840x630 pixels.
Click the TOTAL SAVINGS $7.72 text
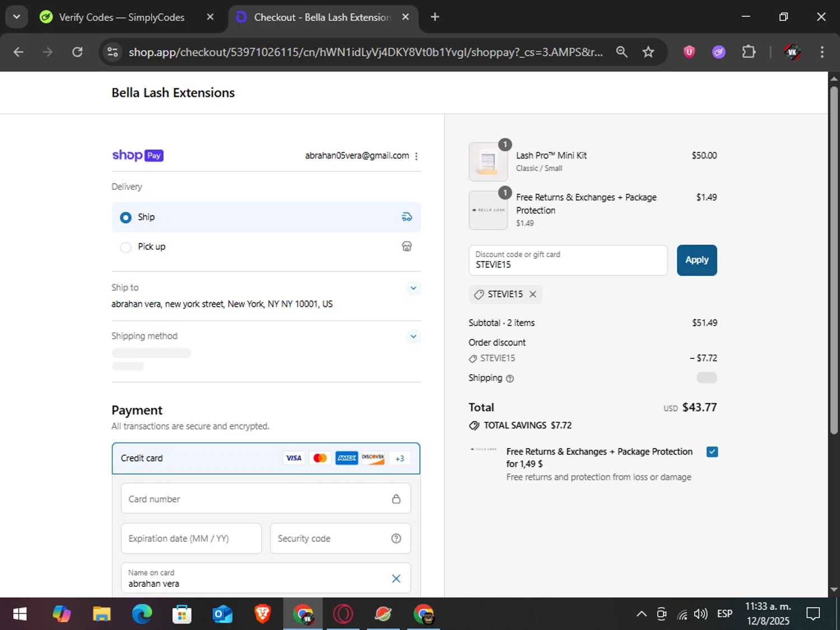(528, 426)
